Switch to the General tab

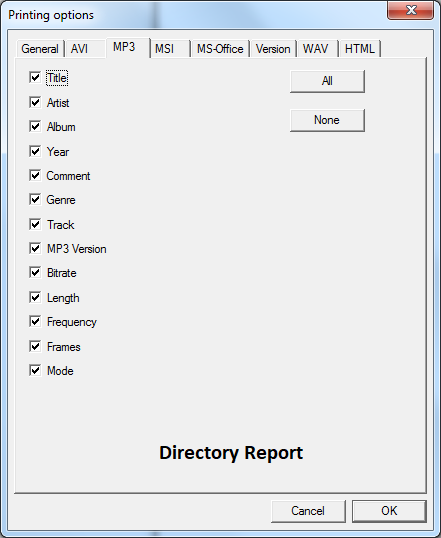40,49
